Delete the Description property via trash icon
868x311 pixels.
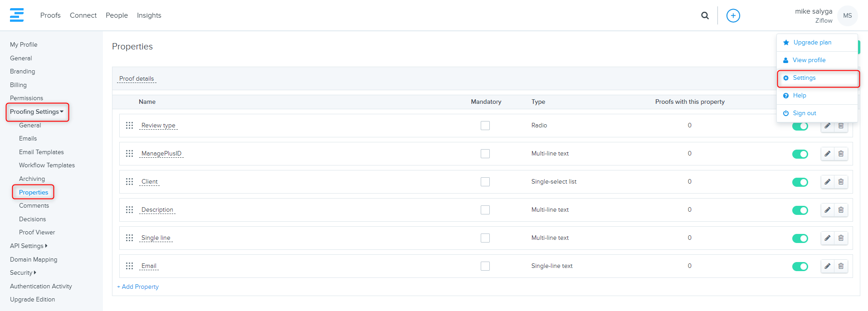tap(841, 210)
